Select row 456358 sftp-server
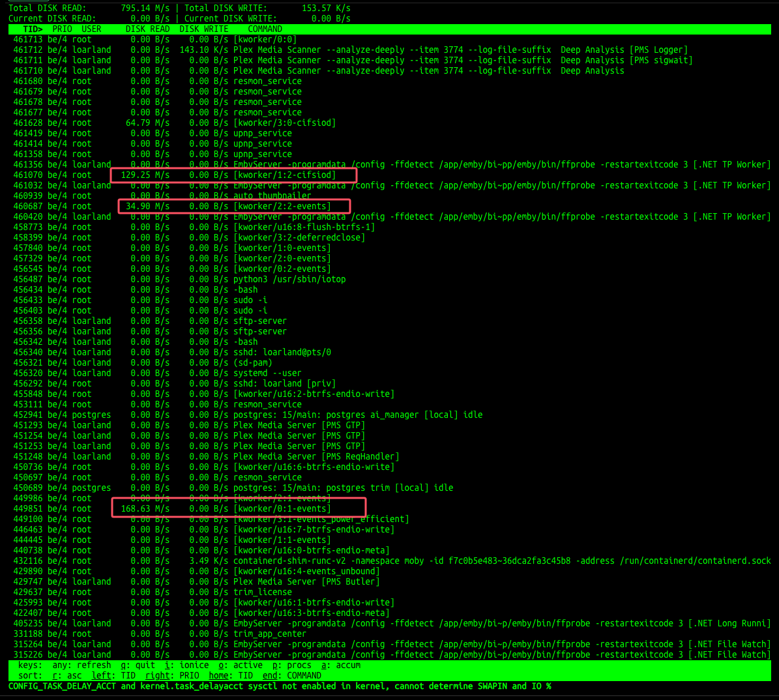This screenshot has height=700, width=779. pyautogui.click(x=390, y=321)
